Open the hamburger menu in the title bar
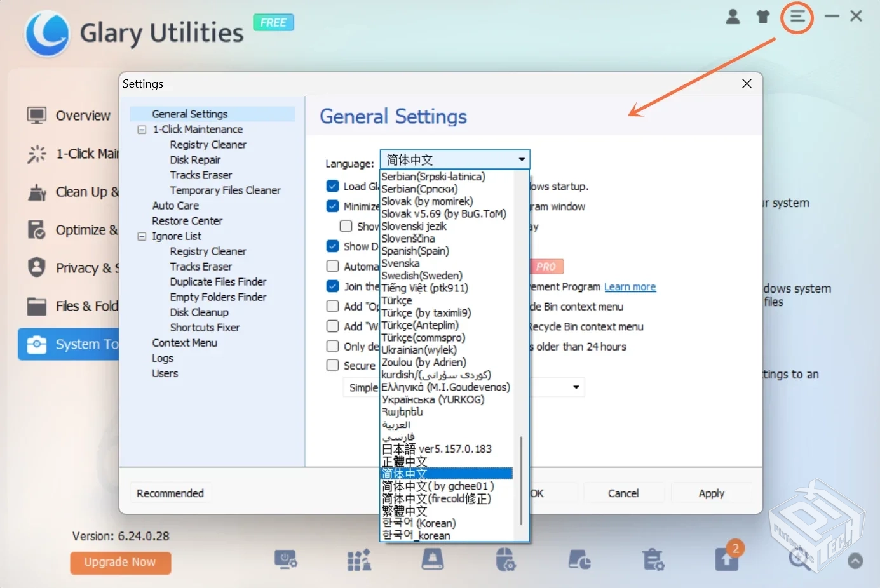The image size is (880, 588). tap(797, 17)
